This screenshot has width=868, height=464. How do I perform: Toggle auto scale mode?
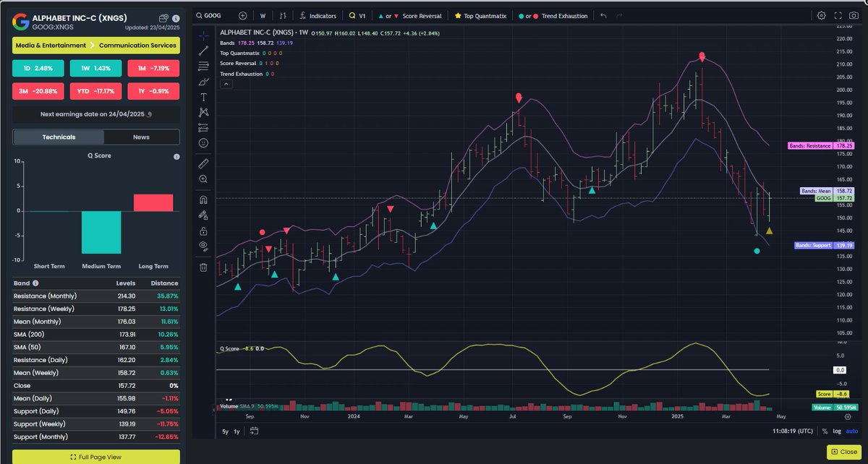(853, 431)
